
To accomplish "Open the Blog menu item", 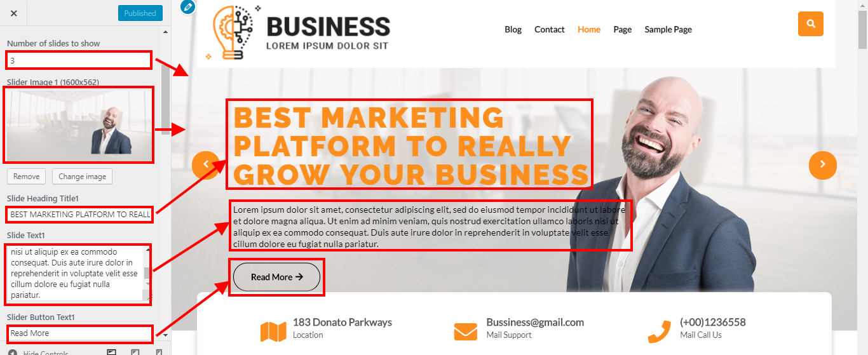I will [x=513, y=29].
